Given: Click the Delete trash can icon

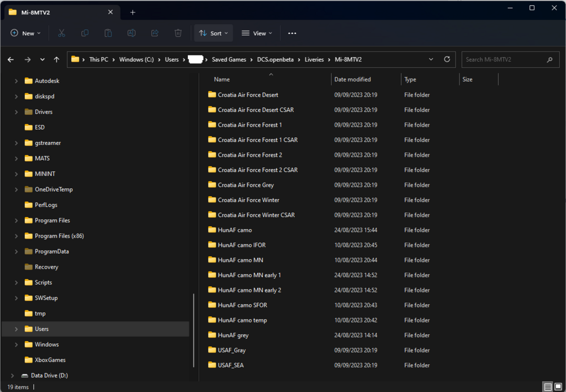Looking at the screenshot, I should 178,33.
